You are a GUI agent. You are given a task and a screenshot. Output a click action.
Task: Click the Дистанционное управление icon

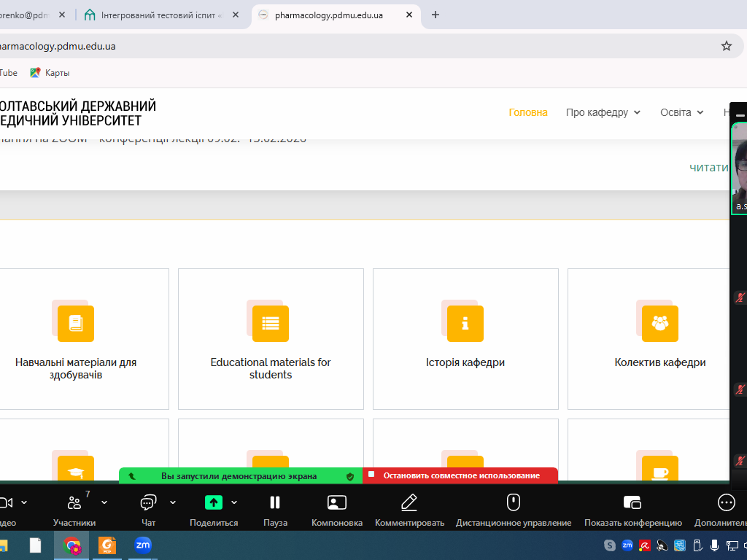coord(514,508)
